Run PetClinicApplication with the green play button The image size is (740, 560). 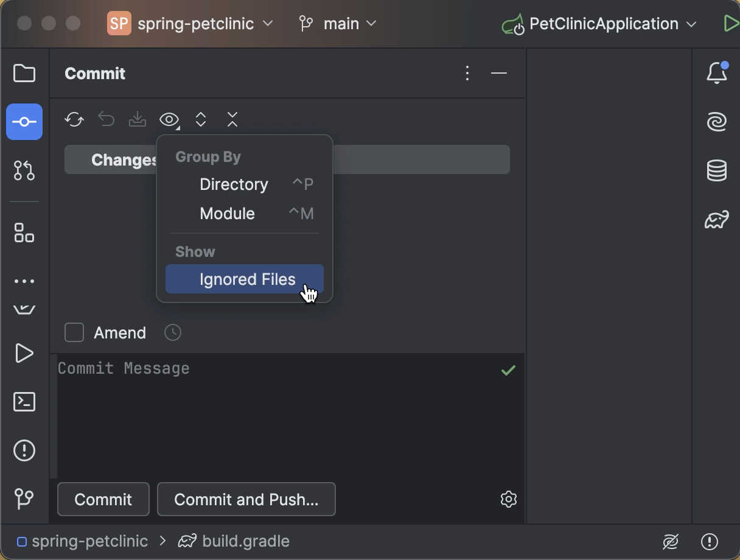click(731, 23)
